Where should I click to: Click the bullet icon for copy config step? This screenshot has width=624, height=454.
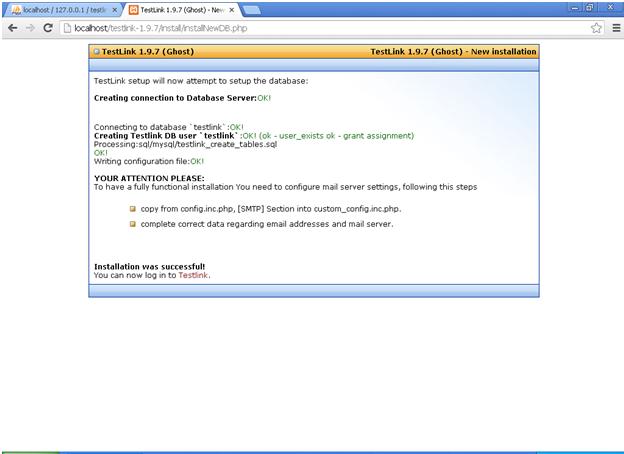[x=133, y=208]
